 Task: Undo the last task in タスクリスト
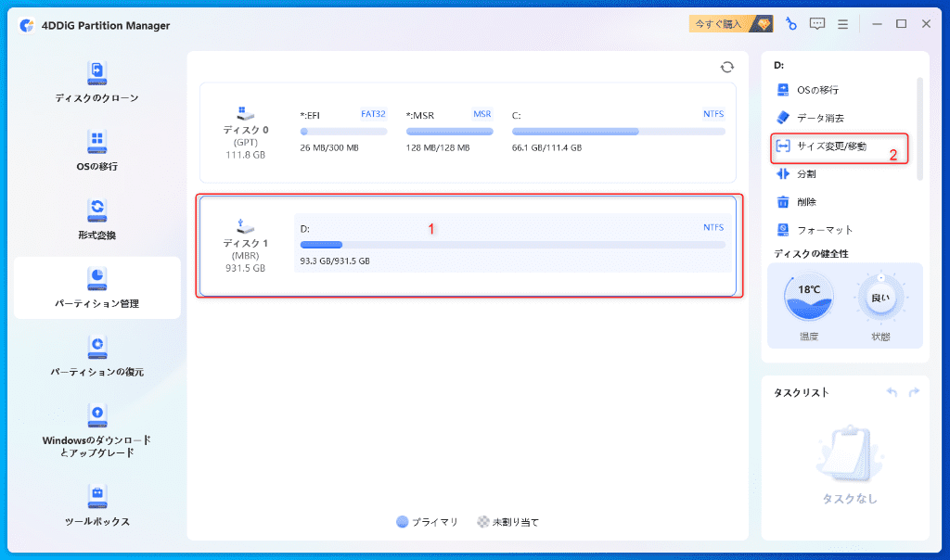pyautogui.click(x=892, y=392)
